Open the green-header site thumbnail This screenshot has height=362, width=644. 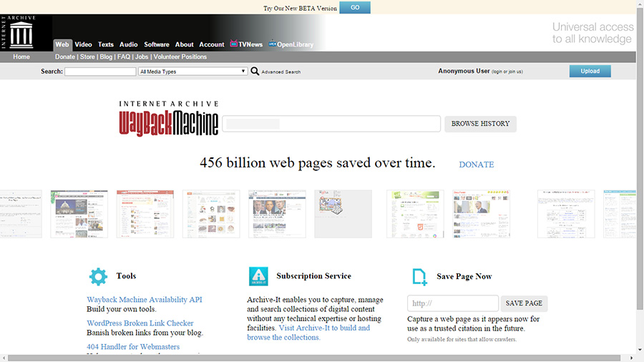(415, 214)
